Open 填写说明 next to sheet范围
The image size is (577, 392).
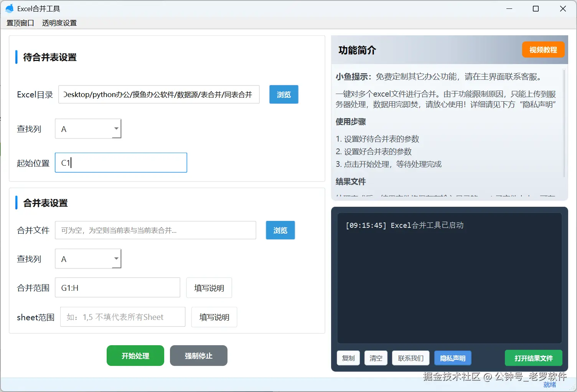point(214,317)
